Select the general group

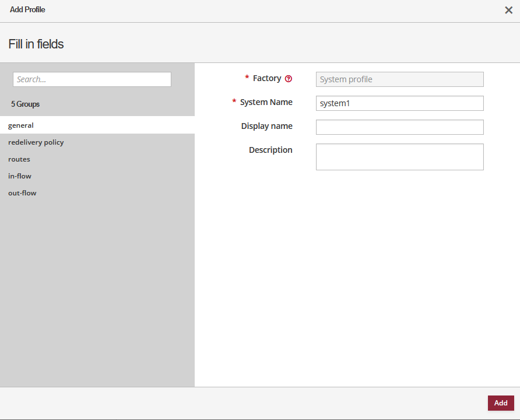pos(21,125)
